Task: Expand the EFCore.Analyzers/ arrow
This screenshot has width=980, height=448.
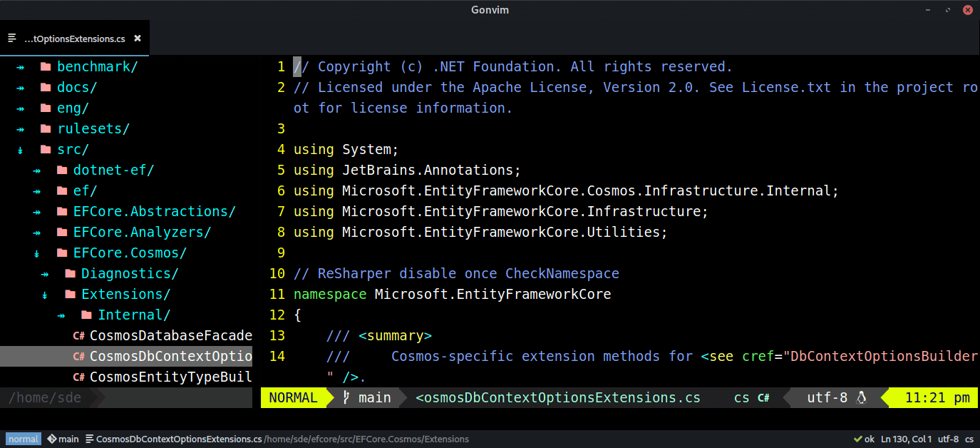Action: 36,233
